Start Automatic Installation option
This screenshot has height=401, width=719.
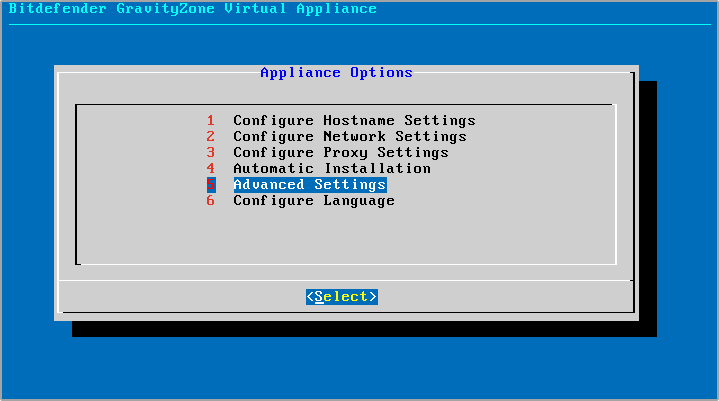(319, 169)
